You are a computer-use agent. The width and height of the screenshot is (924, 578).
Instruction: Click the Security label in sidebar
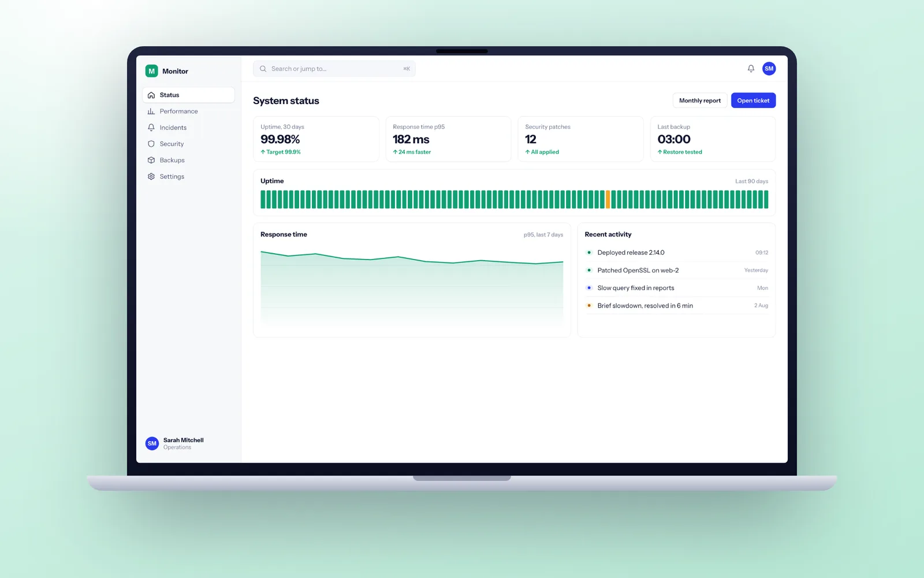(172, 144)
